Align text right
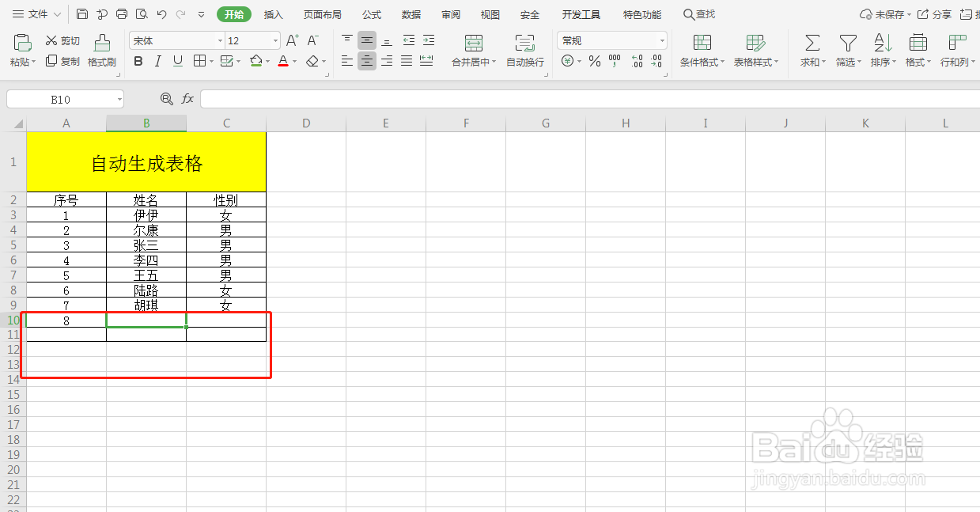Screen dimensions: 980x512 [387, 61]
